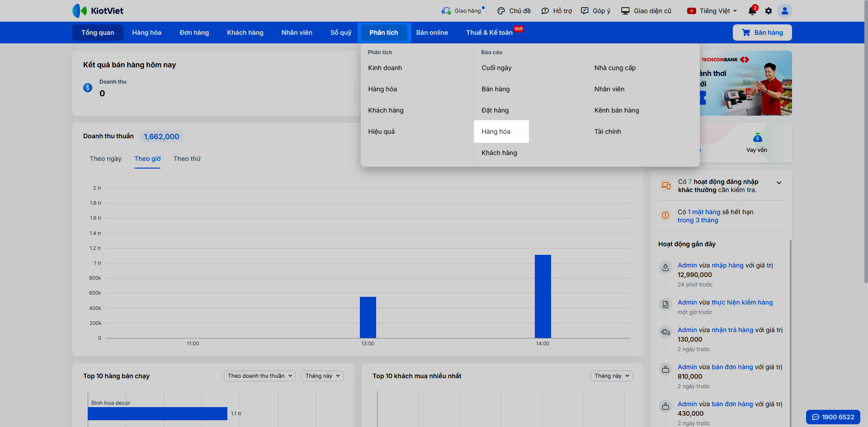Screen dimensions: 868x427
Task: Open the notifications bell icon
Action: (x=752, y=11)
